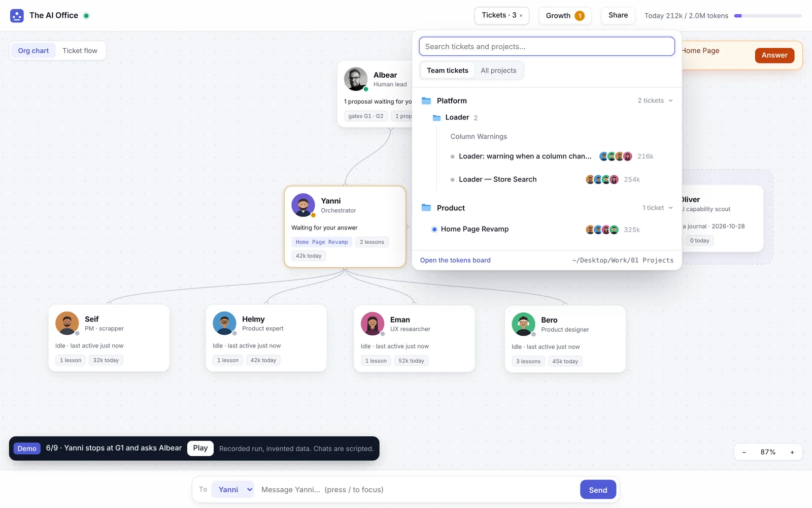Click Home Page Revamp tag on Yanni card
The width and height of the screenshot is (812, 508).
[x=322, y=242]
